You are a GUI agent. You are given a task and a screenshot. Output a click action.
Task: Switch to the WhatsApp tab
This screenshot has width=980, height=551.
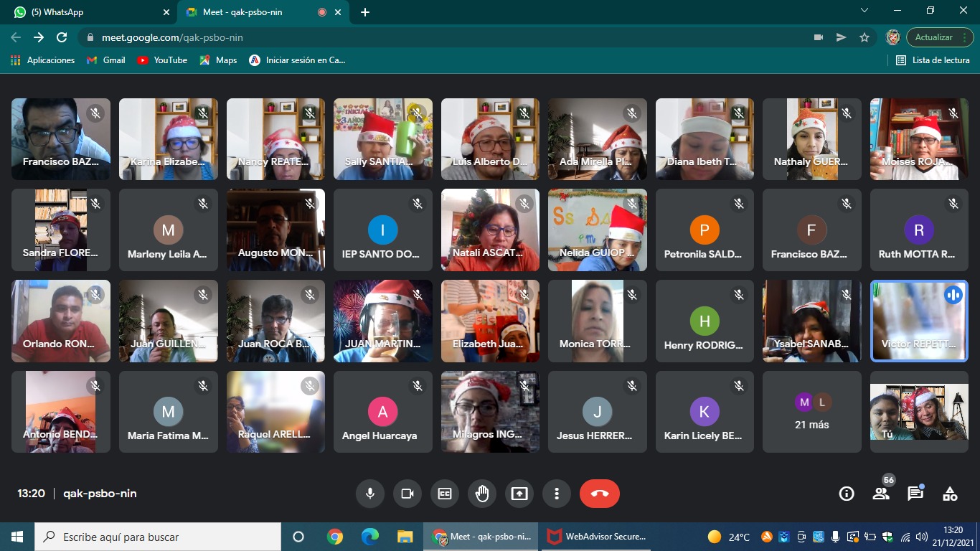(86, 12)
